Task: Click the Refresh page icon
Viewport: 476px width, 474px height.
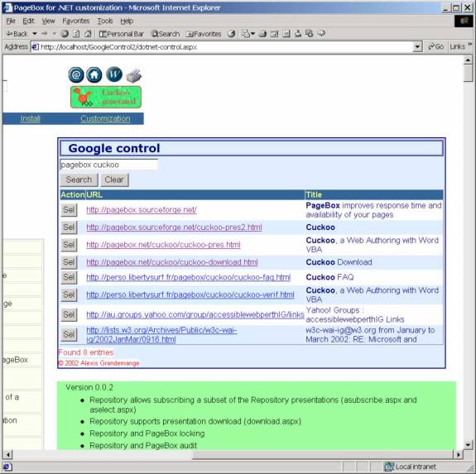Action: (x=76, y=34)
